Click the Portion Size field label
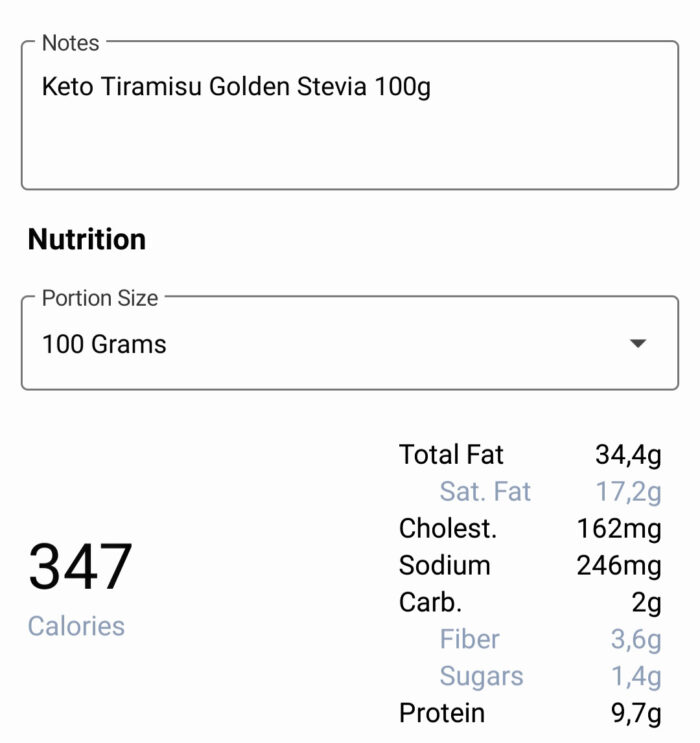 pyautogui.click(x=100, y=299)
